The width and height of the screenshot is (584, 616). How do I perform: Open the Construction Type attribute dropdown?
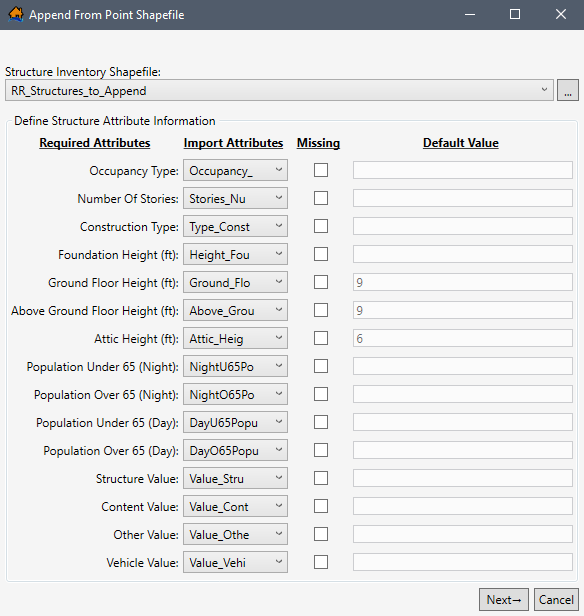coord(235,226)
